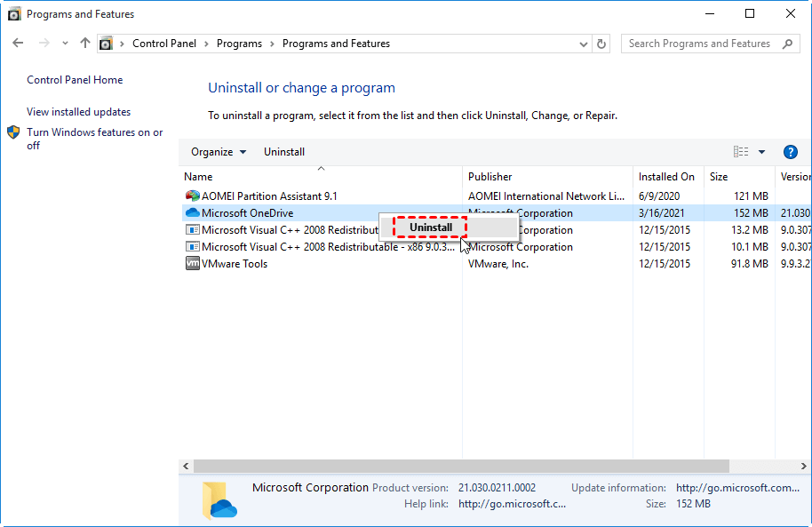Click the Microsoft OneDrive cloud icon
The height and width of the screenshot is (527, 812).
[x=192, y=213]
